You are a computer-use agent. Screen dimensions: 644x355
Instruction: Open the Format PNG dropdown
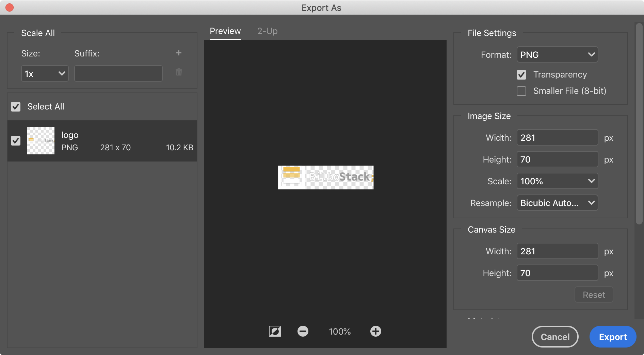558,54
